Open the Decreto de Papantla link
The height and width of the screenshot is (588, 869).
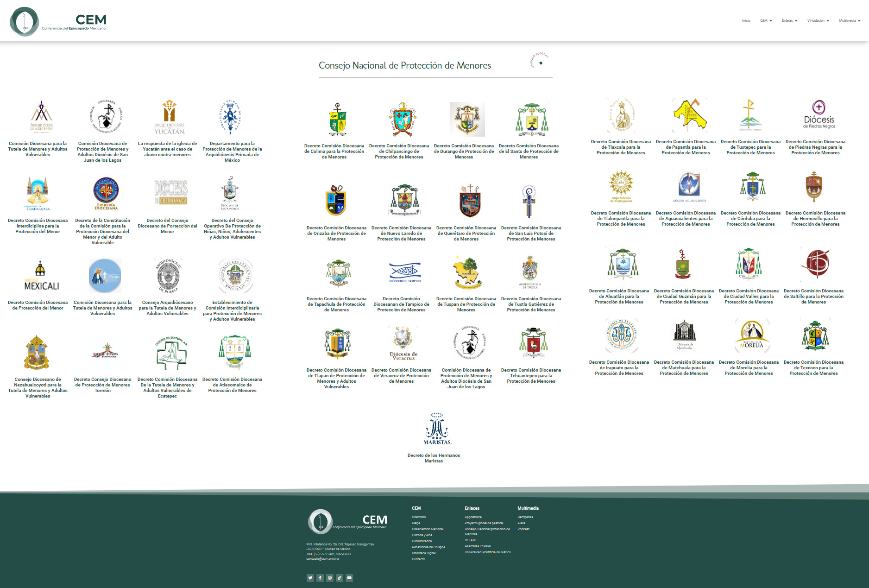pos(686,147)
